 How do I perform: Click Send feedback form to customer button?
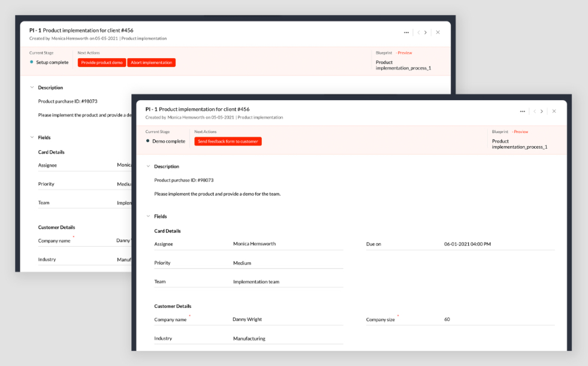228,141
